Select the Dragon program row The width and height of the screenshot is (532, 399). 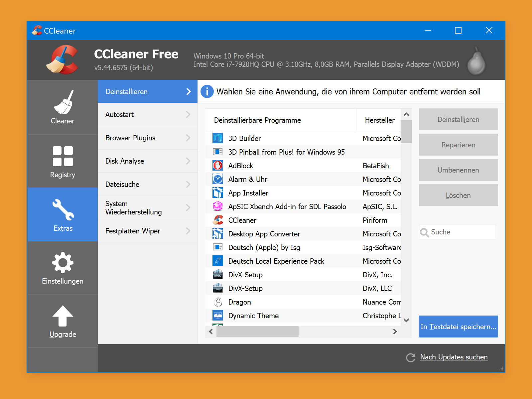(303, 302)
